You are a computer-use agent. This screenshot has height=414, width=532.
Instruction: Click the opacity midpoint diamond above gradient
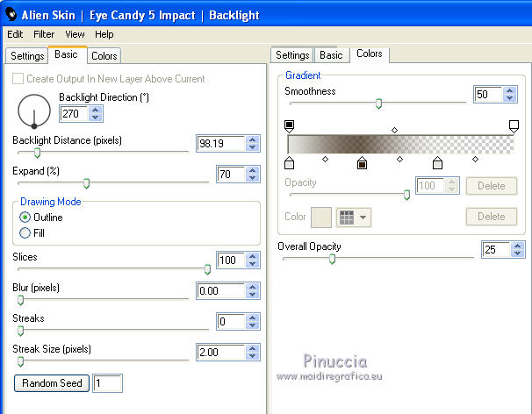[x=394, y=130]
